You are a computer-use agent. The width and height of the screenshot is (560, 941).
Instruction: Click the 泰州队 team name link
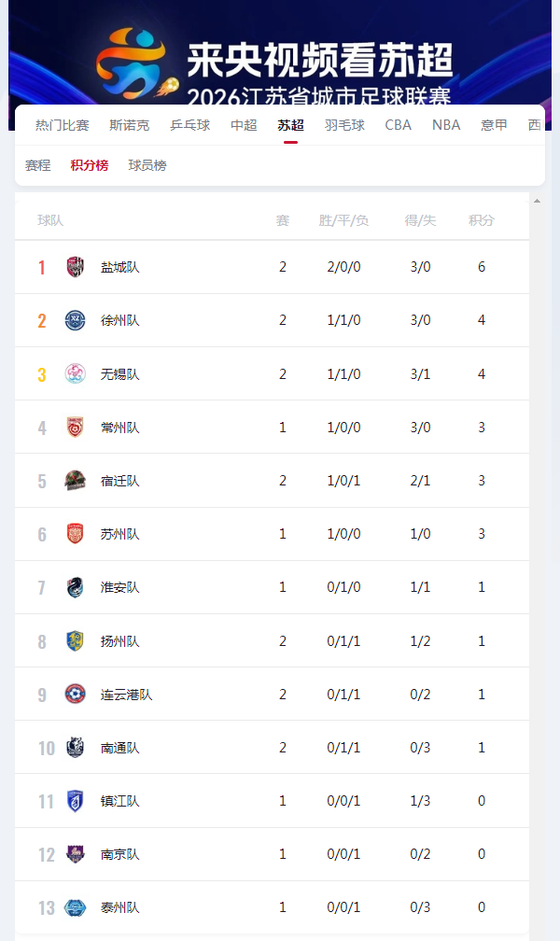(121, 906)
